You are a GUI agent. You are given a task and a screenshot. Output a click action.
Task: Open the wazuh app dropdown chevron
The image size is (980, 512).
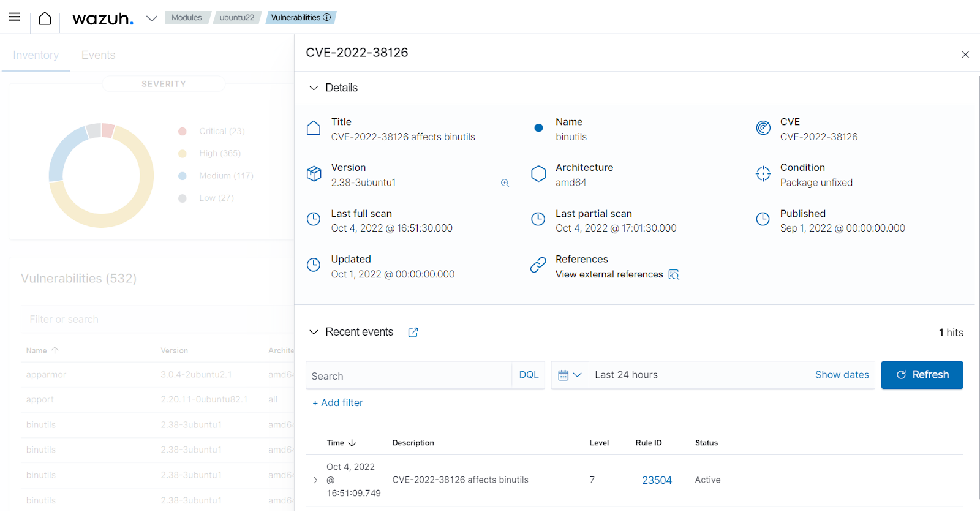(152, 18)
